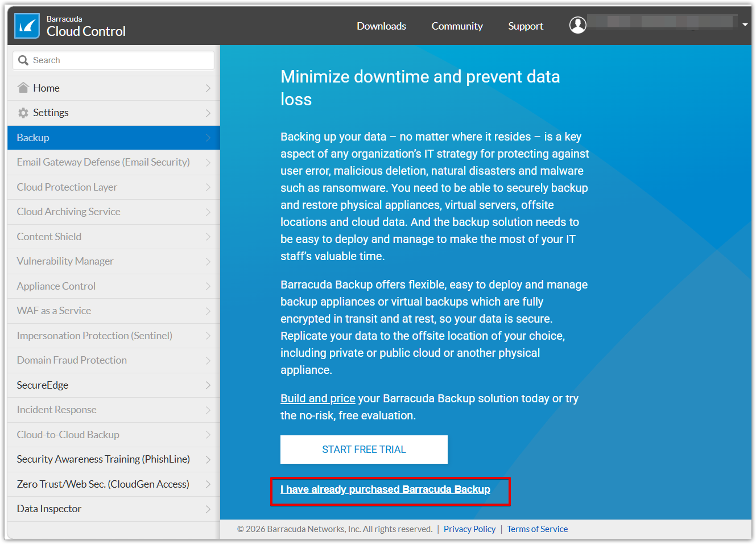Expand the Security Awareness Training chevron
Viewport: 756px width, 544px height.
tap(208, 459)
